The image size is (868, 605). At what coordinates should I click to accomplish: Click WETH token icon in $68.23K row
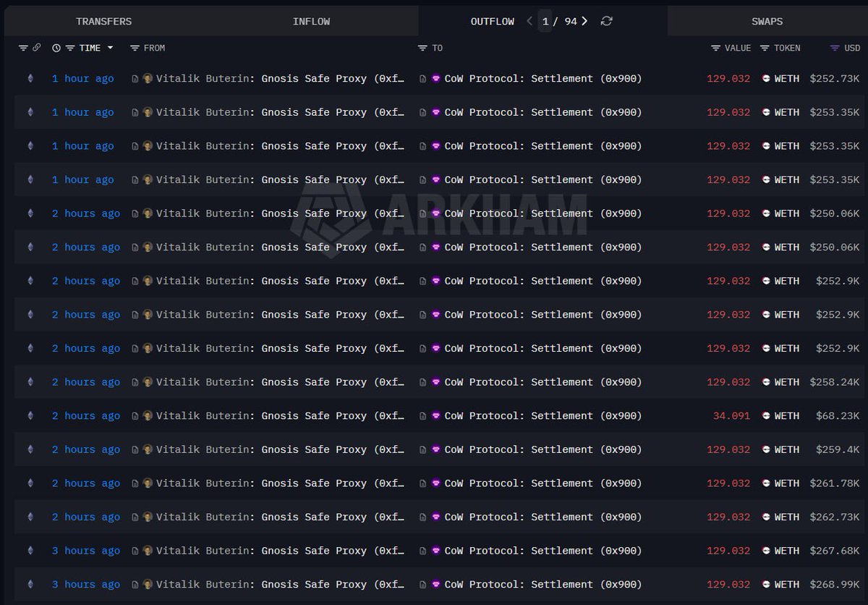pos(766,416)
